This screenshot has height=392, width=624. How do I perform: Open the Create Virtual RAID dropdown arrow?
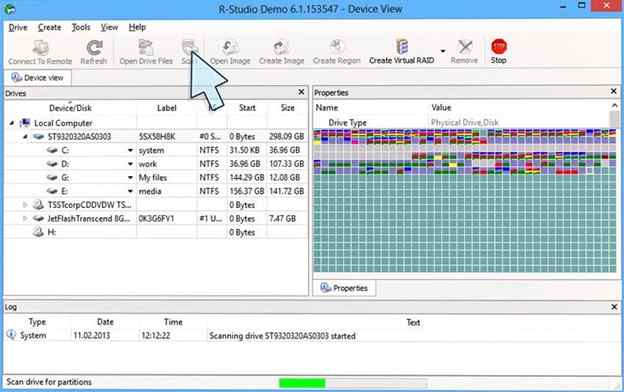(x=443, y=51)
